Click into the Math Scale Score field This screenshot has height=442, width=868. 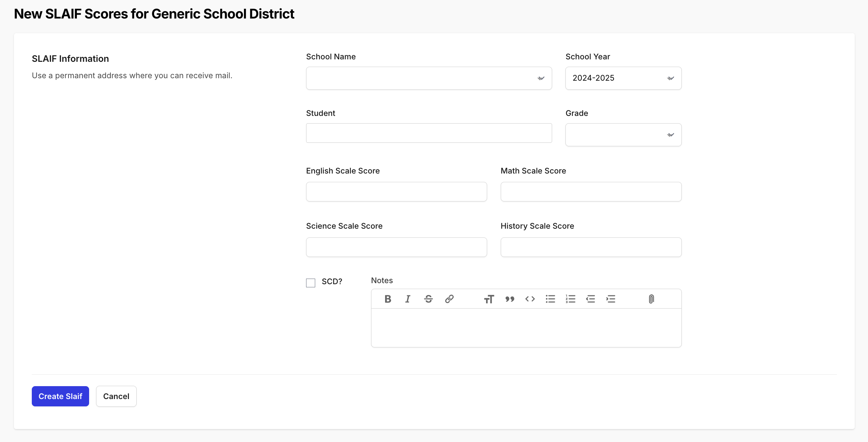(591, 192)
